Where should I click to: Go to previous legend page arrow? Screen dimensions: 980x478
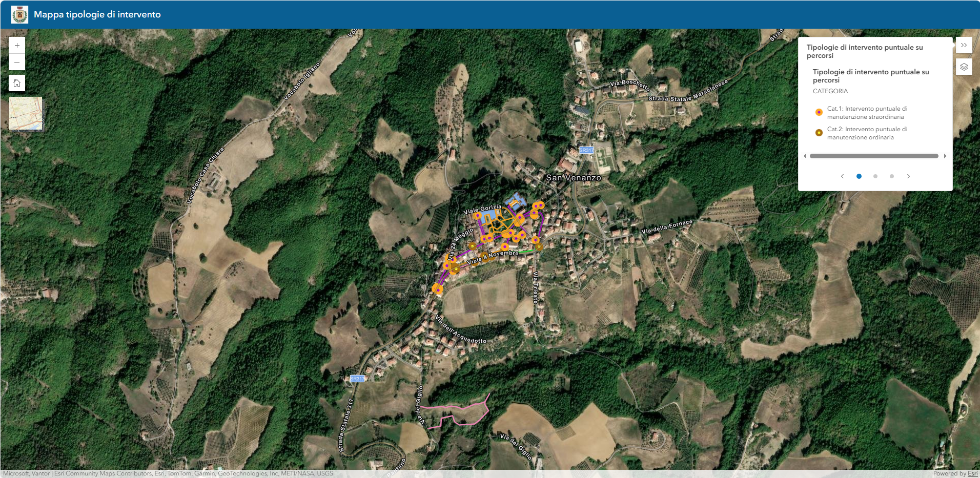pos(842,176)
